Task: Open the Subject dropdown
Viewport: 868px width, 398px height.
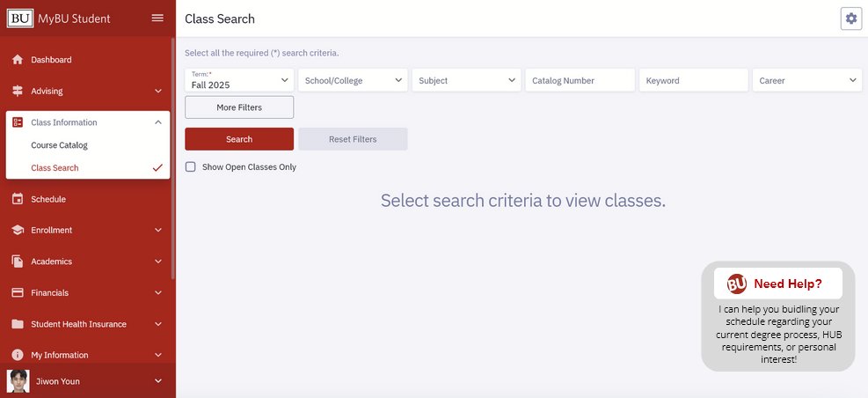Action: (x=467, y=80)
